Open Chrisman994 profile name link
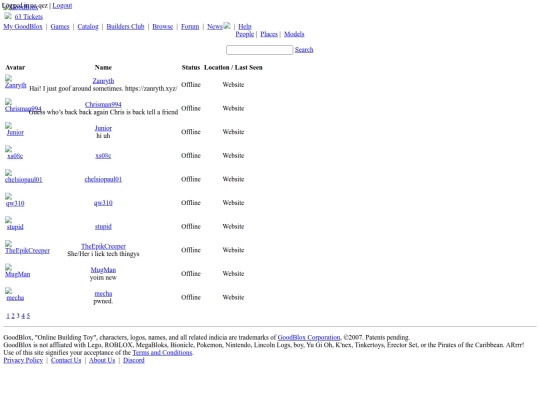 tap(103, 104)
